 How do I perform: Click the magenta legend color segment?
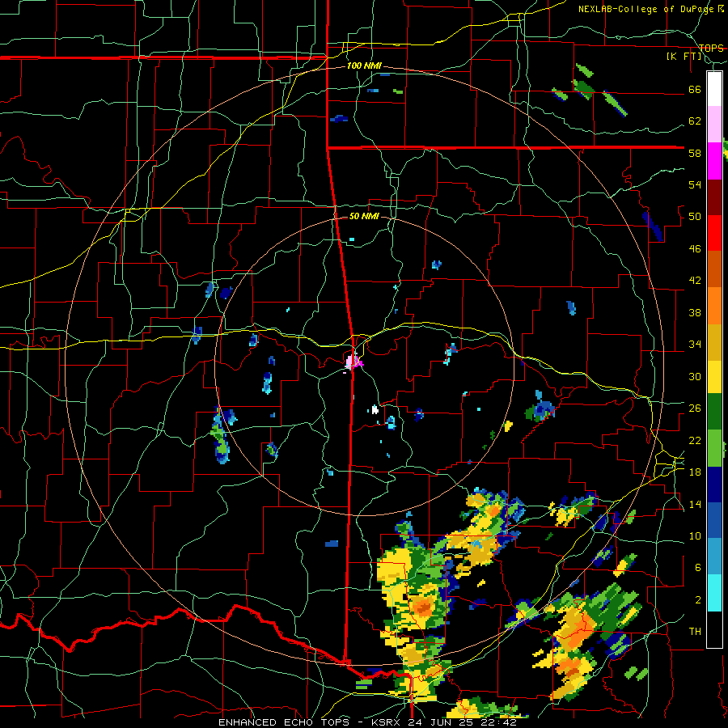pos(714,161)
